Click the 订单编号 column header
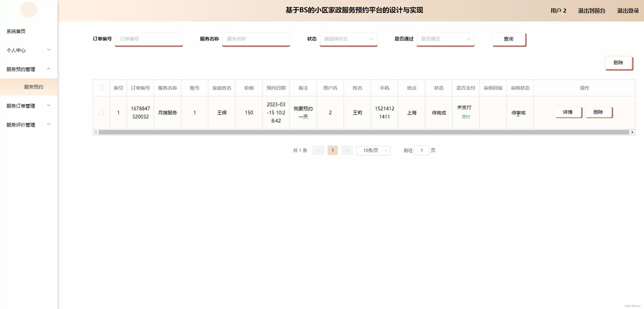The image size is (644, 309). click(140, 88)
